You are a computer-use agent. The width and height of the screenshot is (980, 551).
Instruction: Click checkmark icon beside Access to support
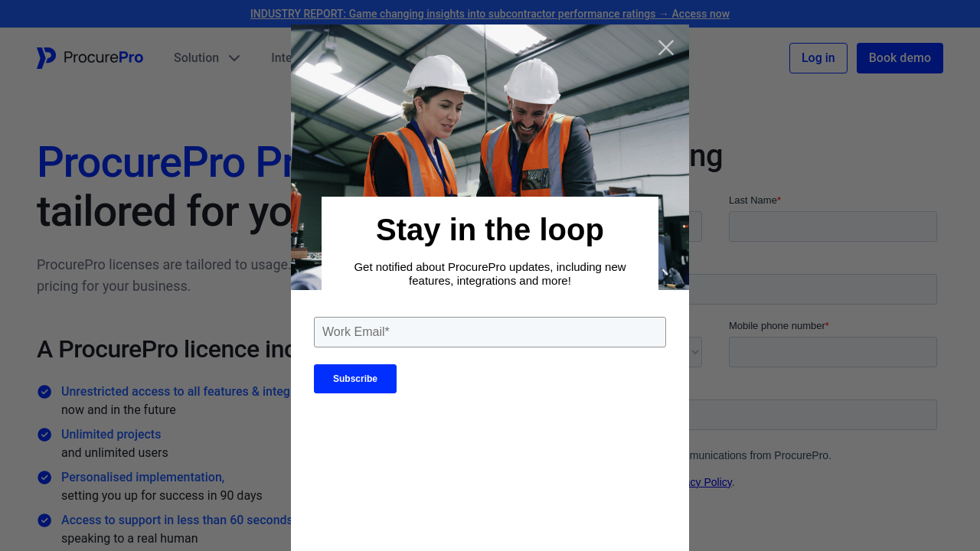pyautogui.click(x=44, y=520)
